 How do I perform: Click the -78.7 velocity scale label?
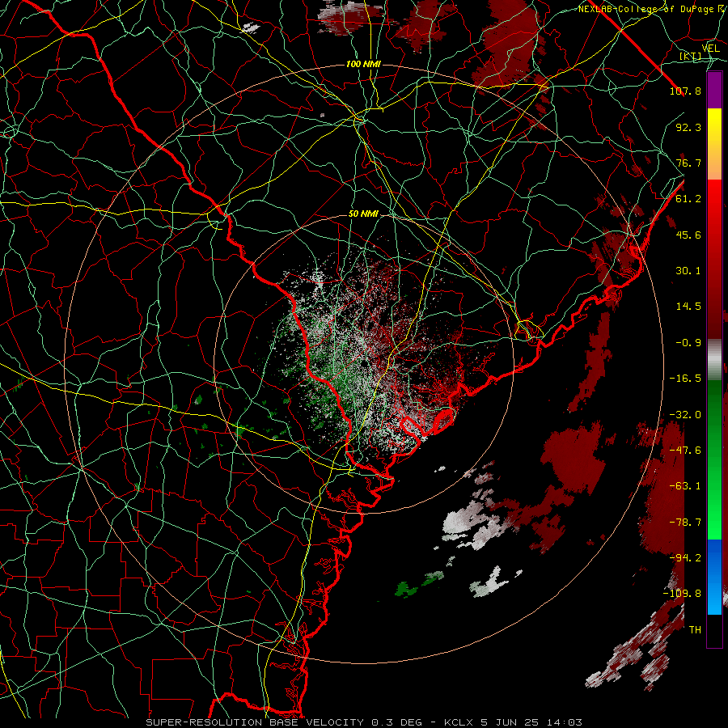(x=685, y=523)
